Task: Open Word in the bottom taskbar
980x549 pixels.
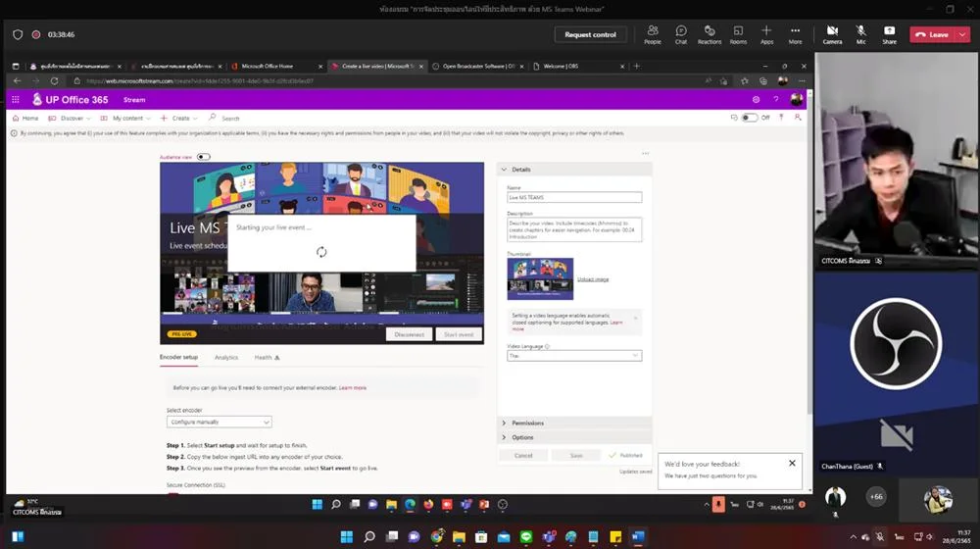Action: coord(638,536)
